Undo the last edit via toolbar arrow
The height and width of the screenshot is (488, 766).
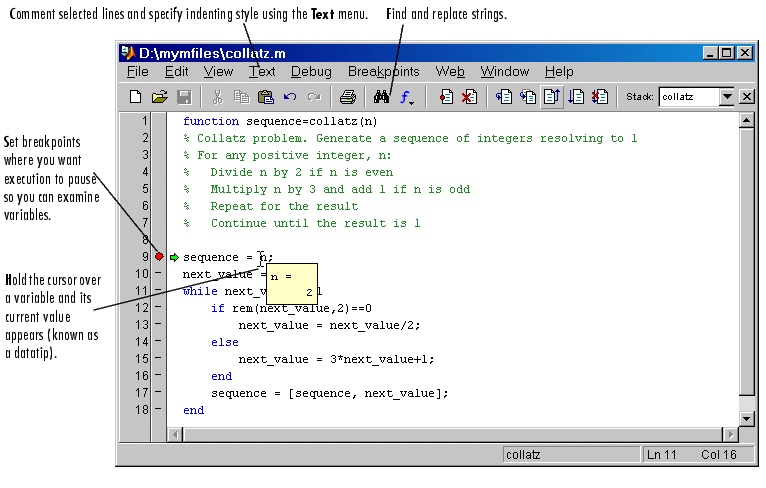point(290,97)
